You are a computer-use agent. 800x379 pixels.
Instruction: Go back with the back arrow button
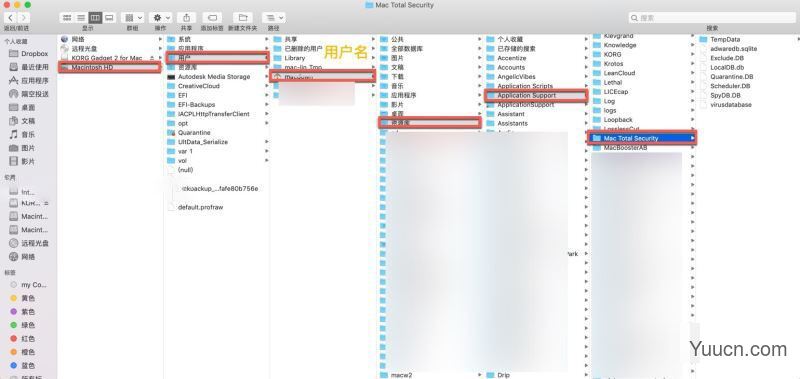[x=10, y=18]
